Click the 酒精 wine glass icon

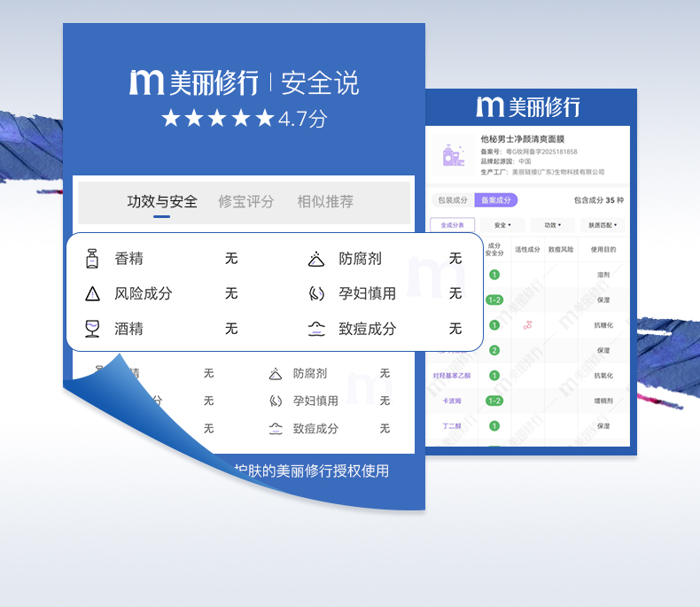point(92,329)
